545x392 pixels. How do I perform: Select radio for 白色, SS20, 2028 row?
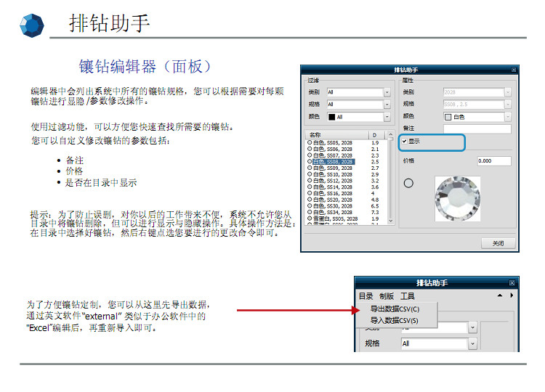click(x=310, y=200)
